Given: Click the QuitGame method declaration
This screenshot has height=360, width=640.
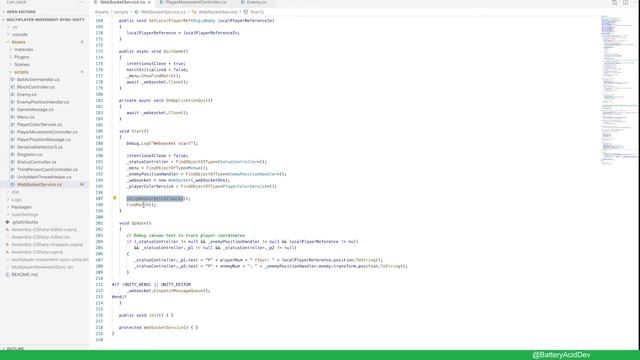Looking at the screenshot, I should (x=153, y=51).
